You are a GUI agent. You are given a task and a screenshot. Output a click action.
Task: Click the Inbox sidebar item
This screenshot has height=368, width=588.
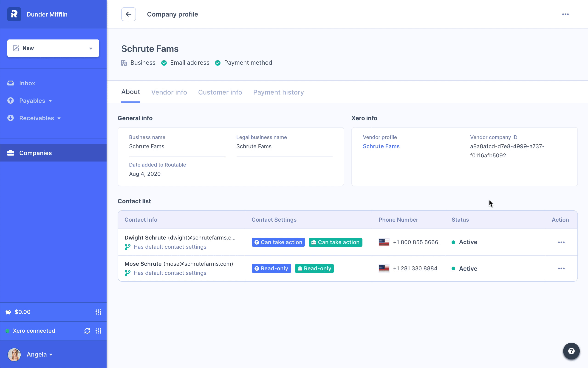(27, 83)
